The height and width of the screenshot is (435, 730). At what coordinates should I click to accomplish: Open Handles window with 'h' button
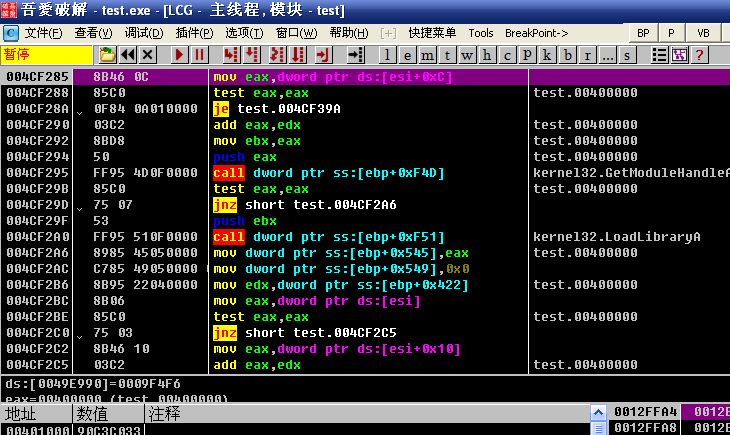487,55
